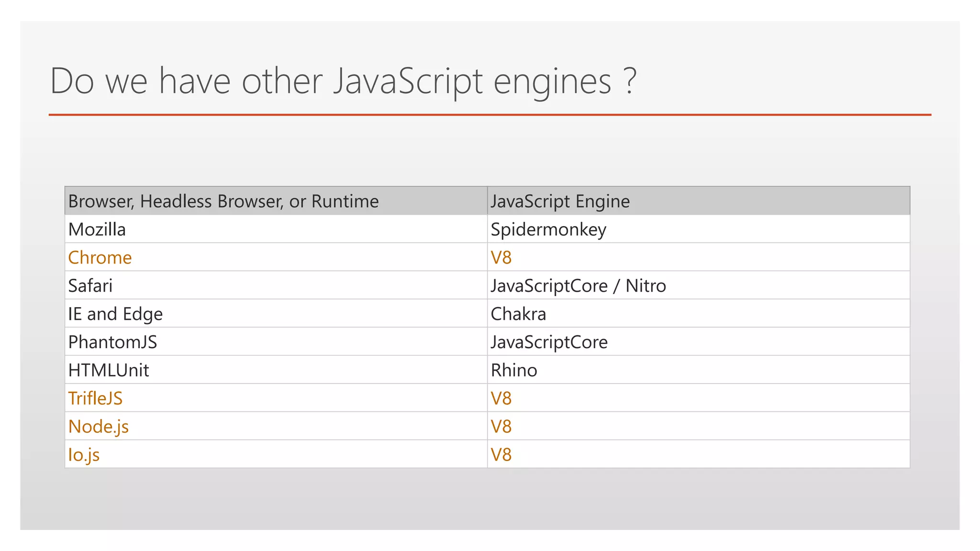Click the V8 cell in the TrifleJS row
The height and width of the screenshot is (551, 980).
699,398
